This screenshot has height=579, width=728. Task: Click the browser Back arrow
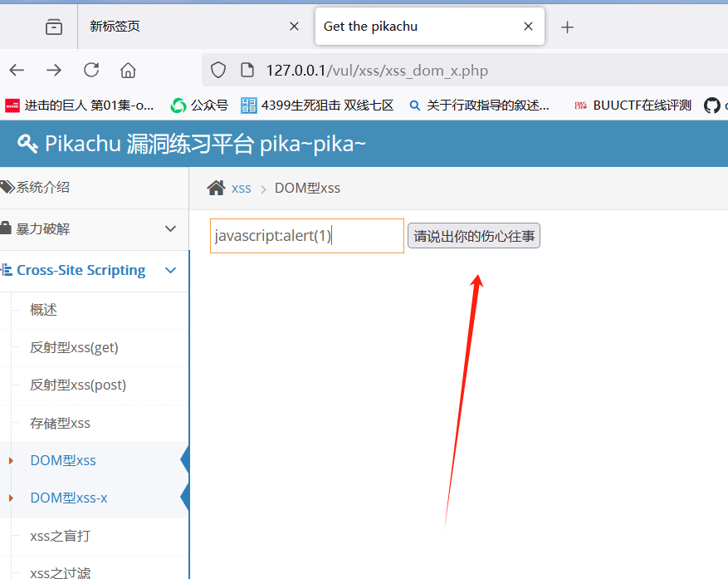click(x=17, y=70)
